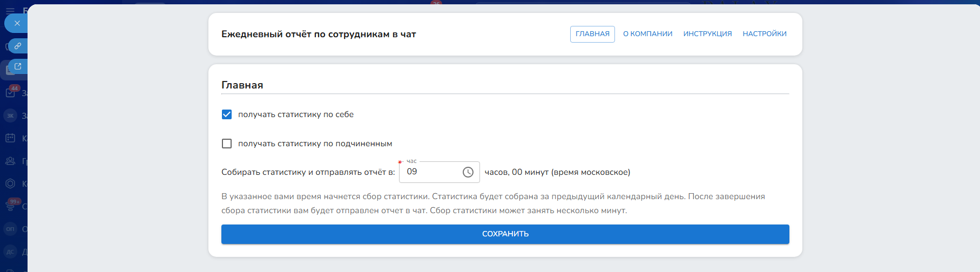Open the clock time picker icon
The image size is (980, 272).
tap(468, 172)
